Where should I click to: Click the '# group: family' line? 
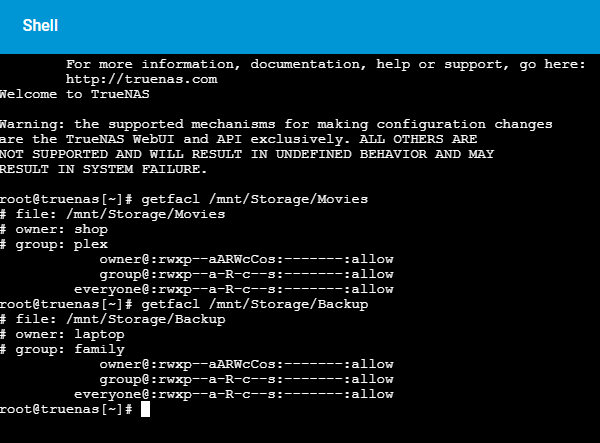(x=62, y=349)
